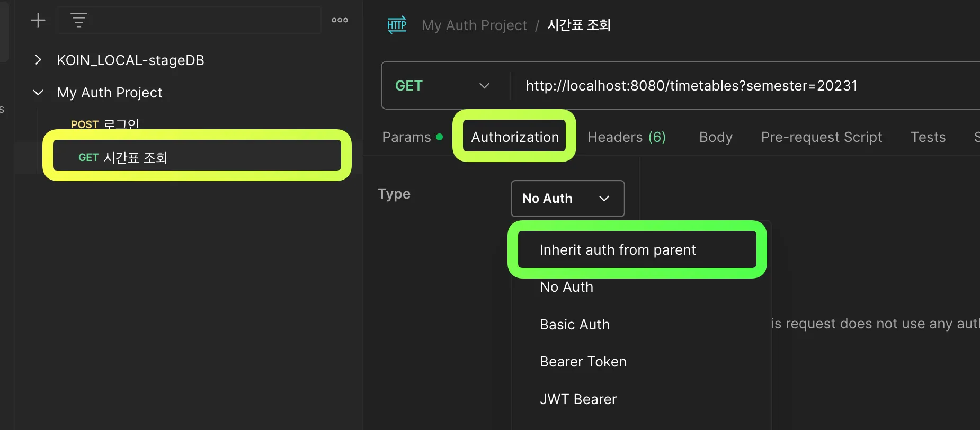
Task: Choose Bearer Token from auth type list
Action: 583,362
